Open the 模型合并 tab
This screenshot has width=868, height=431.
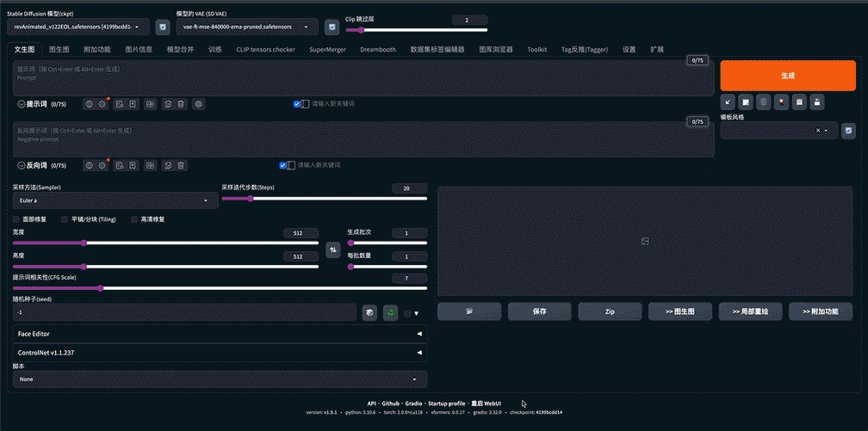pos(181,49)
